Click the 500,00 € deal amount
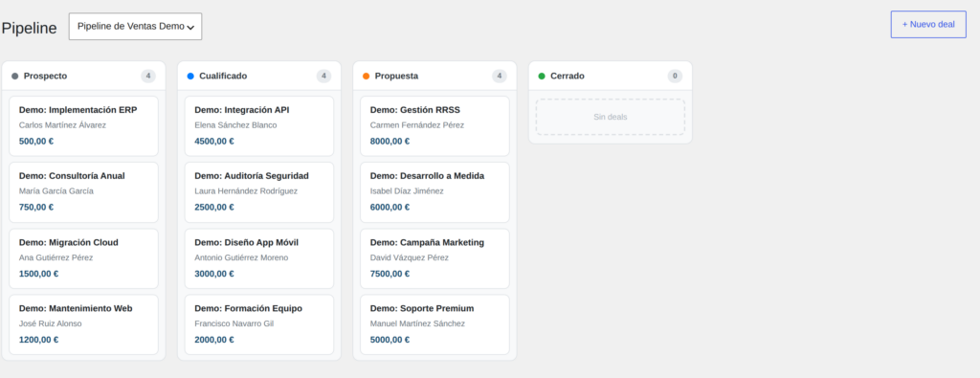This screenshot has height=378, width=980. pos(36,142)
